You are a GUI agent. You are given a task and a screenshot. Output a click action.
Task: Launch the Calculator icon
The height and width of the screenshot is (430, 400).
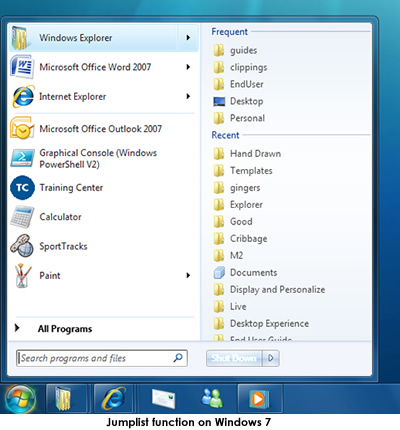click(22, 217)
